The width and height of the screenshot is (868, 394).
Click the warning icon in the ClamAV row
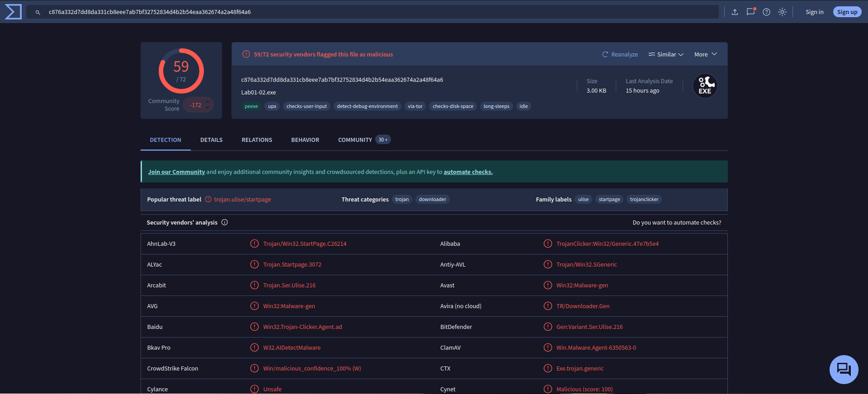548,347
